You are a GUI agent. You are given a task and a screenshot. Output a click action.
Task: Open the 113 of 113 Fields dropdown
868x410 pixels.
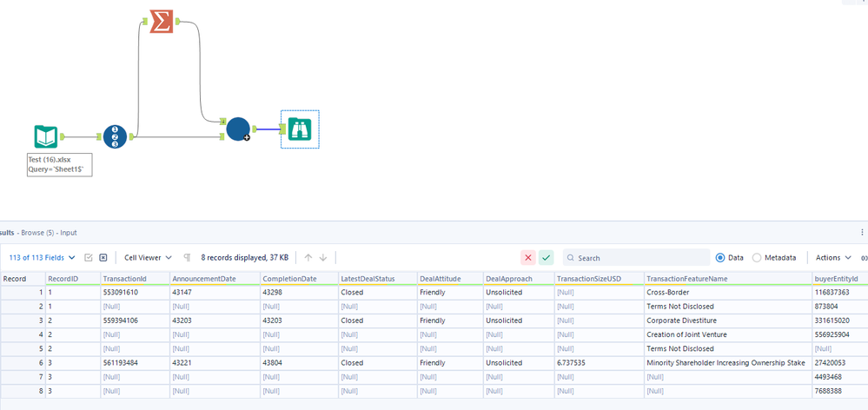coord(42,257)
